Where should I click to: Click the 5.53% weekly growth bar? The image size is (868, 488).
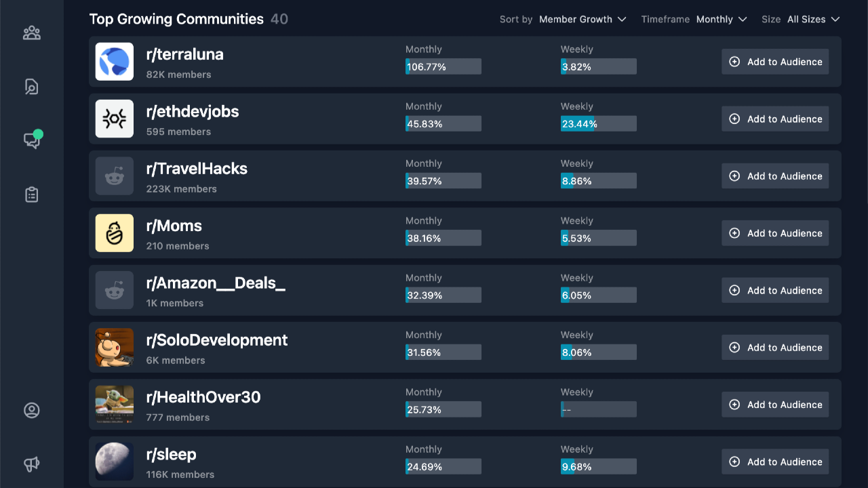599,238
